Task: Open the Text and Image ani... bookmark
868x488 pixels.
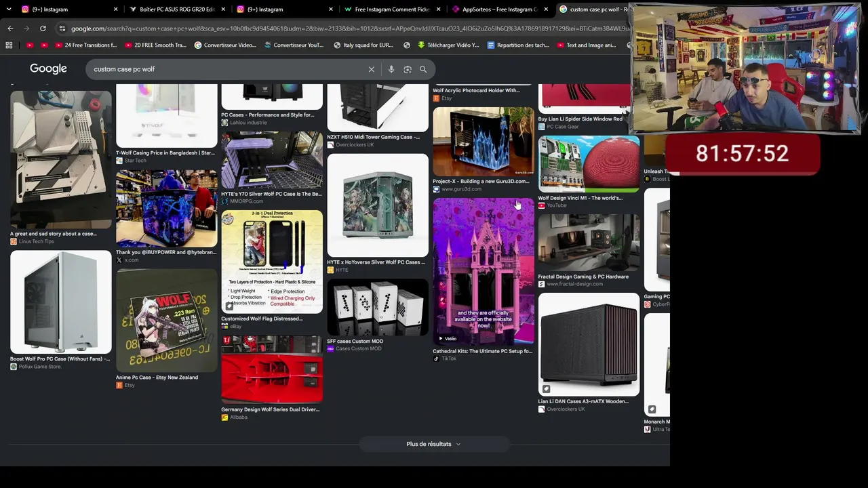Action: [587, 45]
